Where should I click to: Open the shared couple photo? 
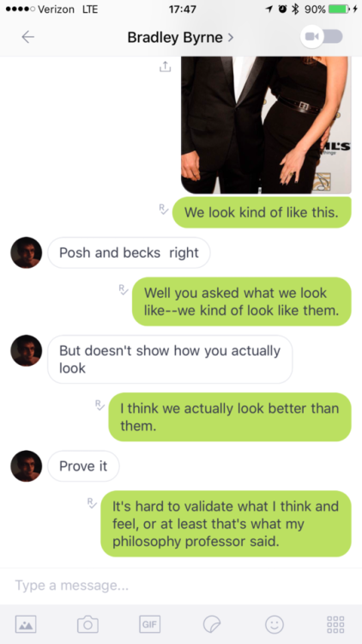click(266, 125)
